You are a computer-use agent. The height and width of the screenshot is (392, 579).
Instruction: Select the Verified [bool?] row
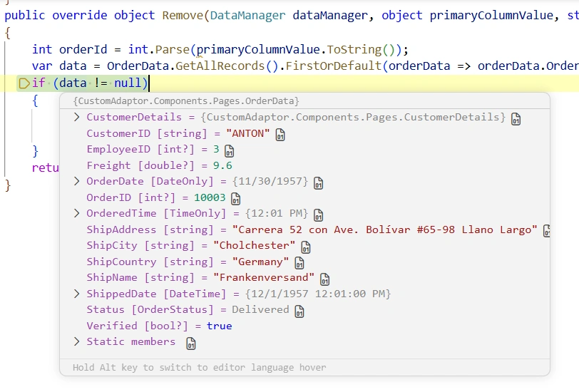tap(304, 326)
